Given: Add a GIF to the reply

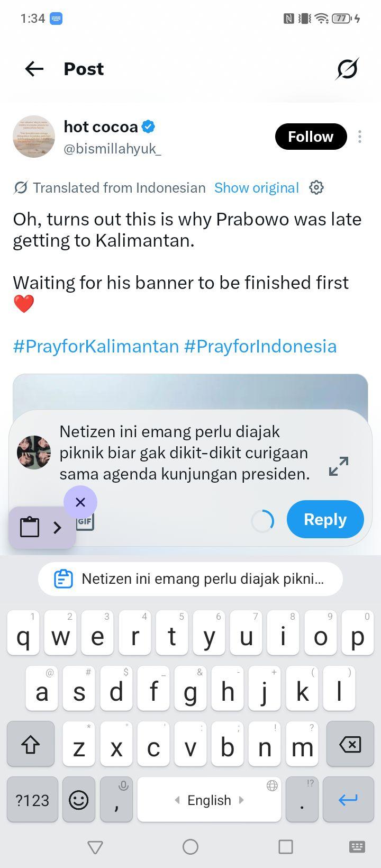Looking at the screenshot, I should 85,521.
